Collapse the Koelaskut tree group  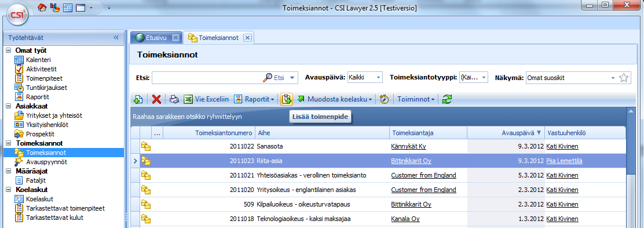(x=8, y=190)
